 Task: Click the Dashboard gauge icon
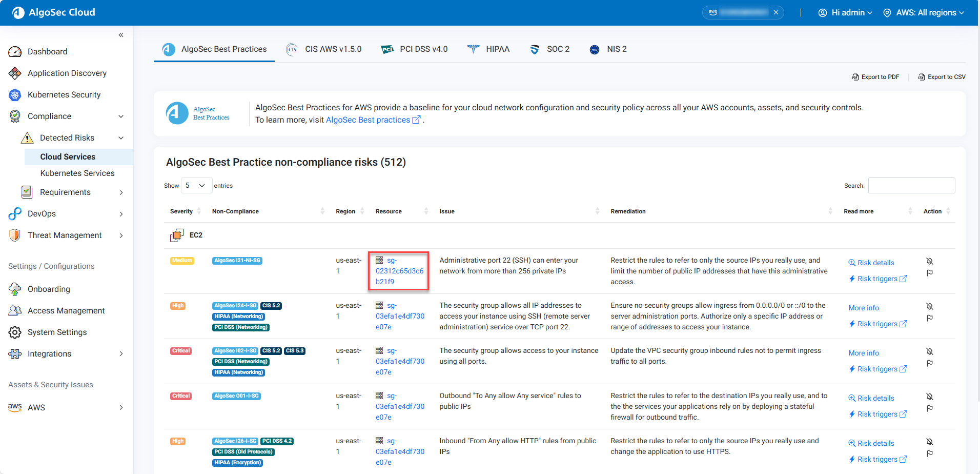tap(15, 52)
